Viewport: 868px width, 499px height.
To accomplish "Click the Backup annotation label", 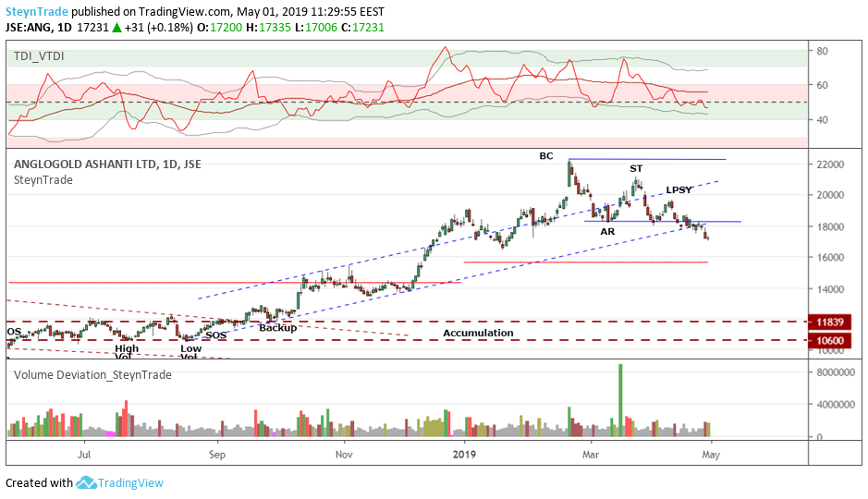I will (278, 328).
